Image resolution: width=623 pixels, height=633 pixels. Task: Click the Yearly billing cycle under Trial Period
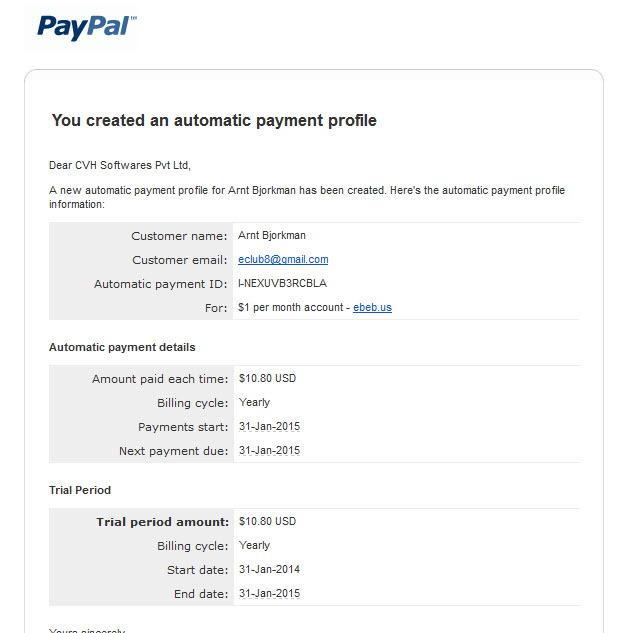tap(254, 545)
